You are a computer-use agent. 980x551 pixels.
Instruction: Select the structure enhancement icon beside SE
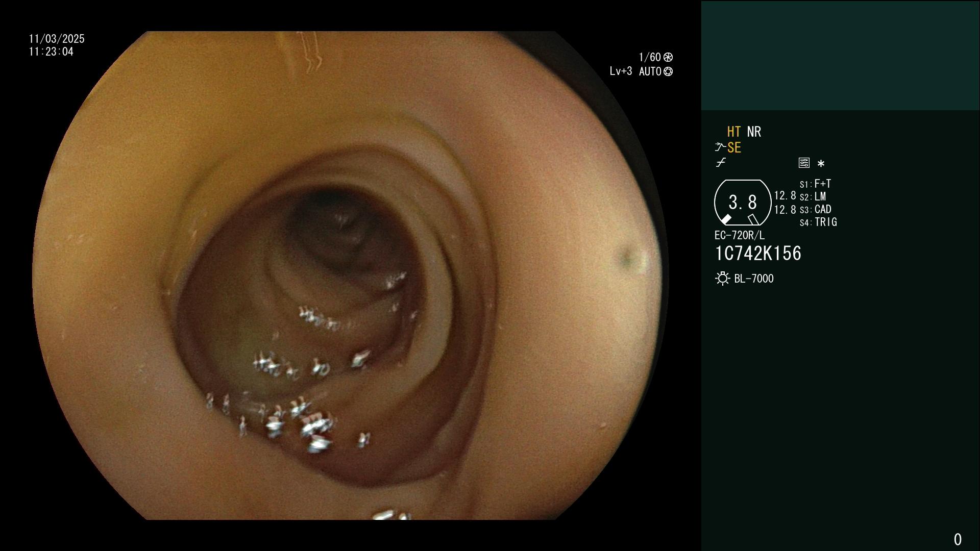[x=720, y=147]
